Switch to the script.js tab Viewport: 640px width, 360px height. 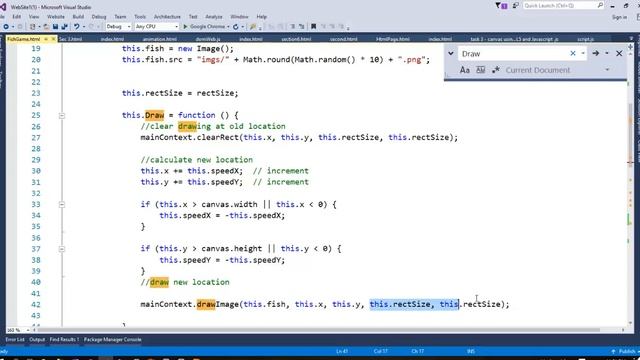pyautogui.click(x=586, y=39)
